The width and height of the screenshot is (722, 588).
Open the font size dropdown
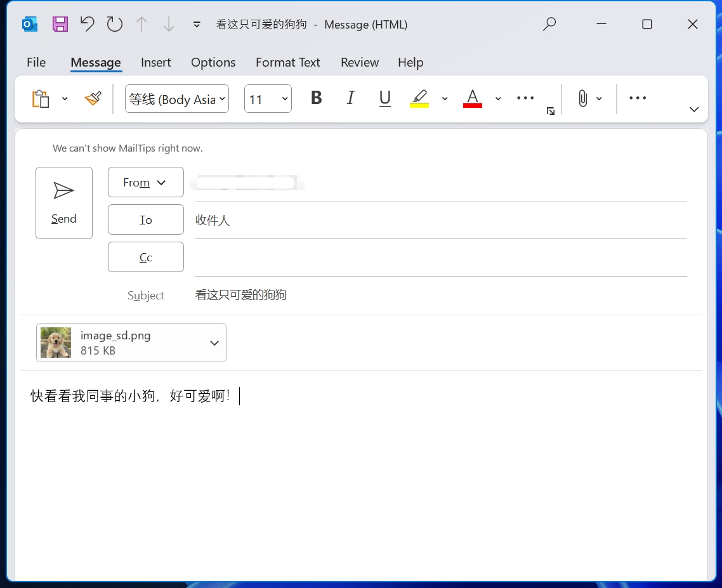285,99
